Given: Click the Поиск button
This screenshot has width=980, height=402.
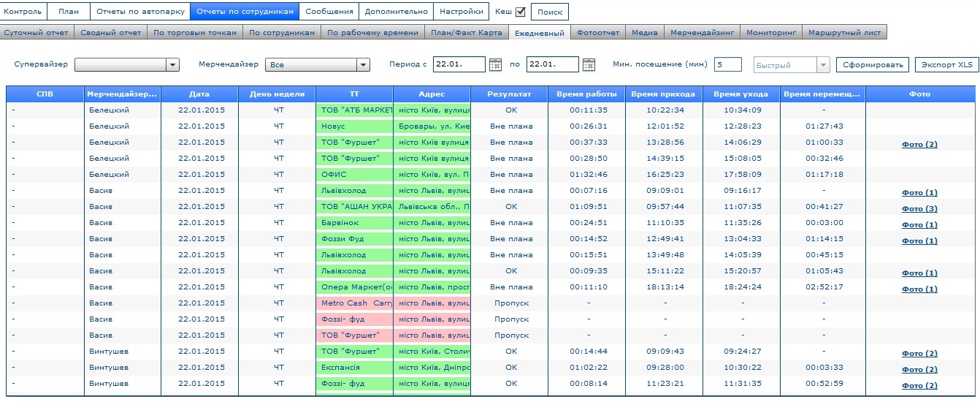Looking at the screenshot, I should (x=549, y=12).
